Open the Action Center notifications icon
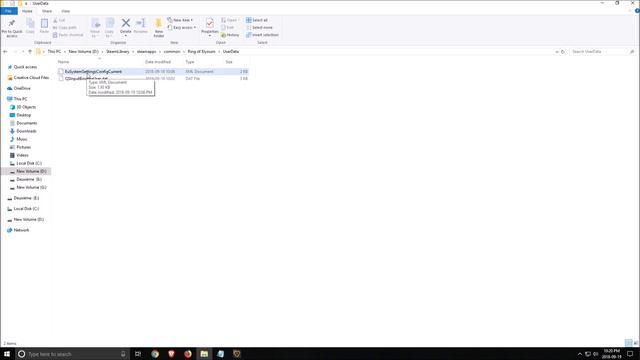 (x=630, y=354)
